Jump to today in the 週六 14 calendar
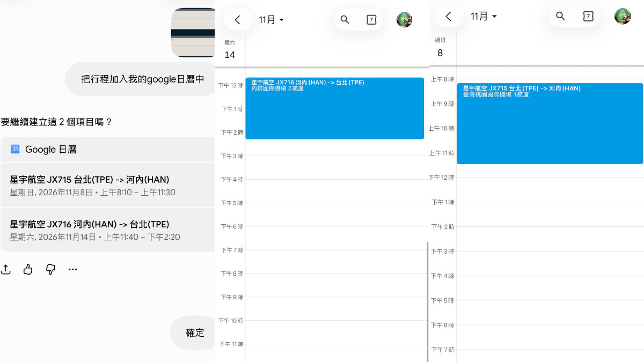This screenshot has height=362, width=644. [371, 19]
